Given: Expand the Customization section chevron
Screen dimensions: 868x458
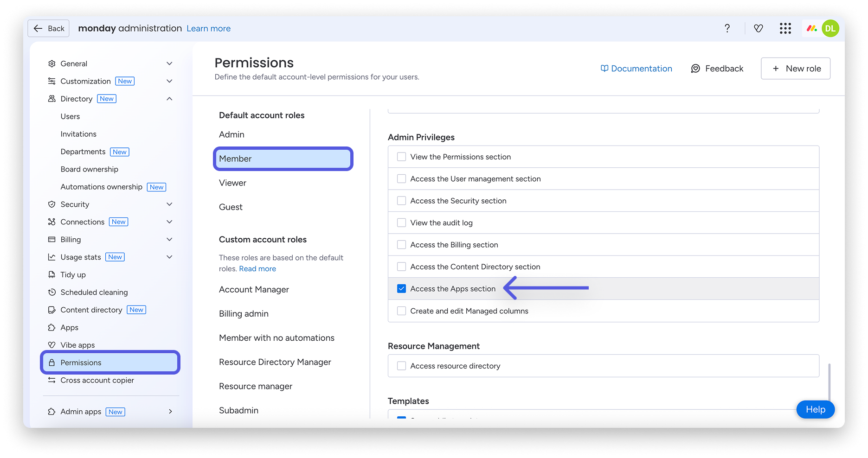Looking at the screenshot, I should pos(170,81).
